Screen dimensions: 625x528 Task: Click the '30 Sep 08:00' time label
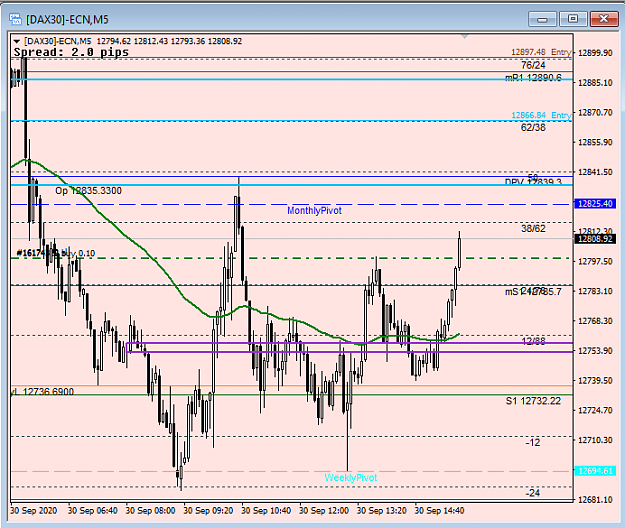pos(150,511)
